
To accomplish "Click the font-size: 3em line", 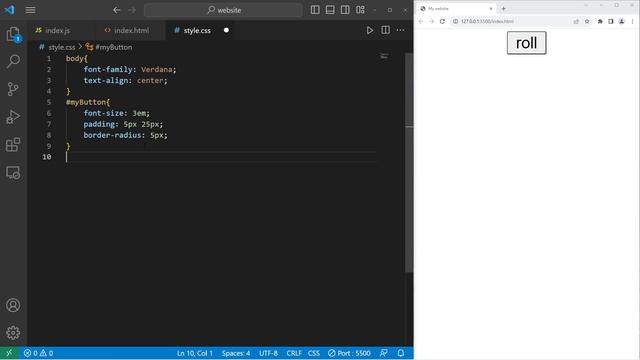I will [x=116, y=113].
